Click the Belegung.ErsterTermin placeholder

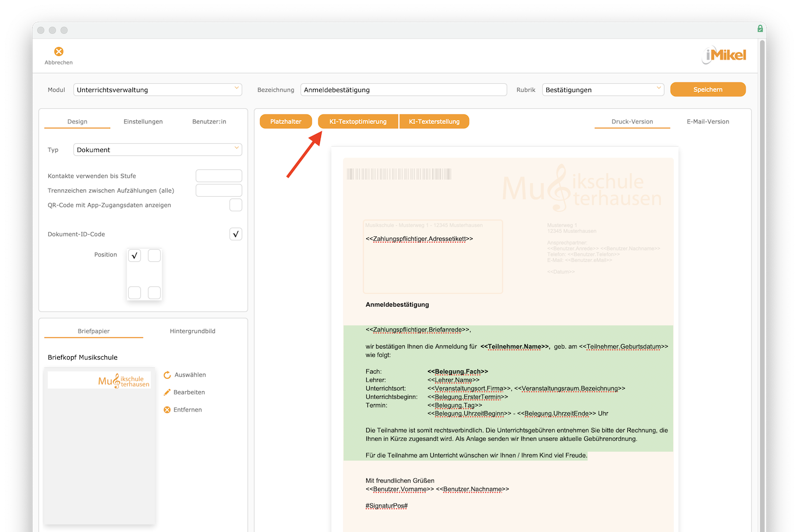pos(468,397)
